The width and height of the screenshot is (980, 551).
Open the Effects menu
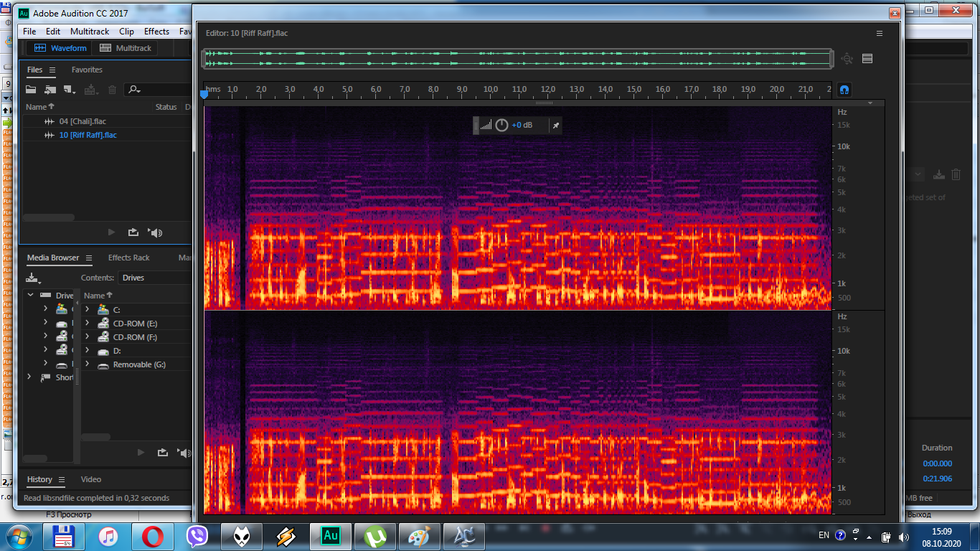click(x=156, y=32)
